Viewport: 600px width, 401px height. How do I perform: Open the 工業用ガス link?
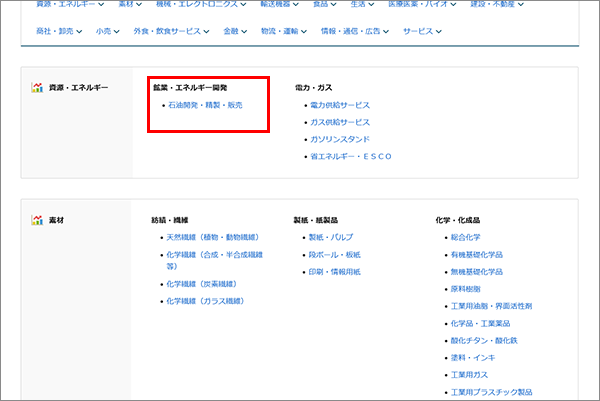pyautogui.click(x=469, y=375)
